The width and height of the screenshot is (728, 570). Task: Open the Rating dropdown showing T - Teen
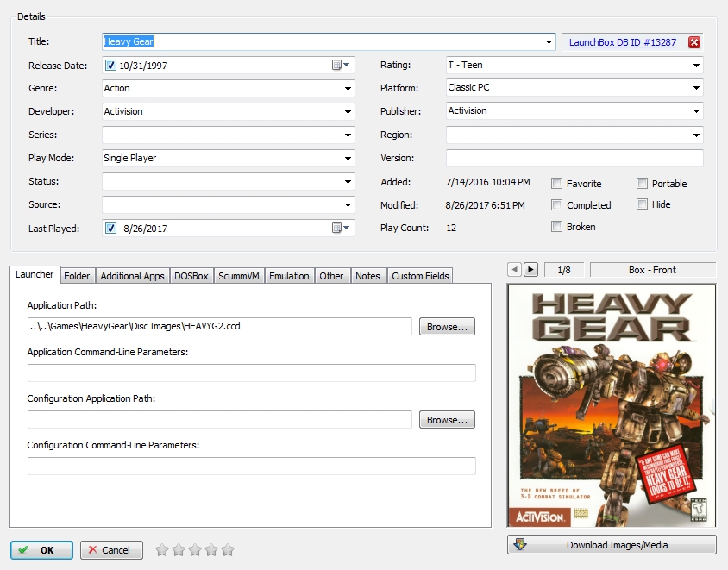point(696,65)
